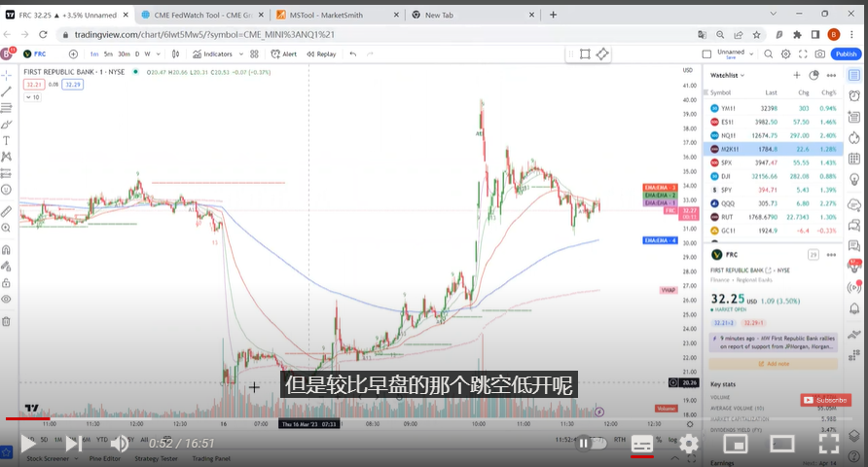Open the Strategy Tester panel tab
Viewport: 868px width, 467px height.
[156, 458]
